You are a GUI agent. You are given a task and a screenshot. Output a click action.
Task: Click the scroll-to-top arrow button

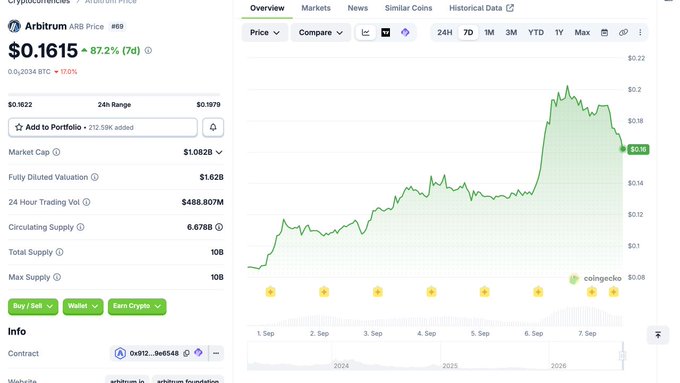coord(658,335)
